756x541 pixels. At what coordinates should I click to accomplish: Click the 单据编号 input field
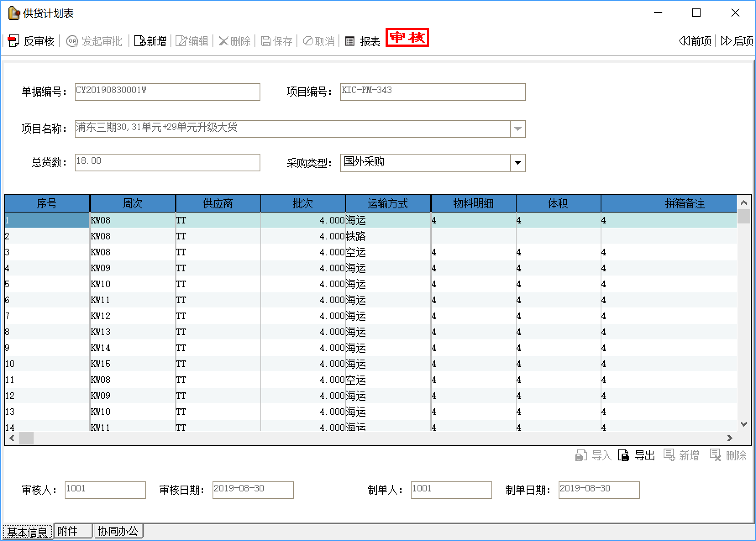click(167, 92)
